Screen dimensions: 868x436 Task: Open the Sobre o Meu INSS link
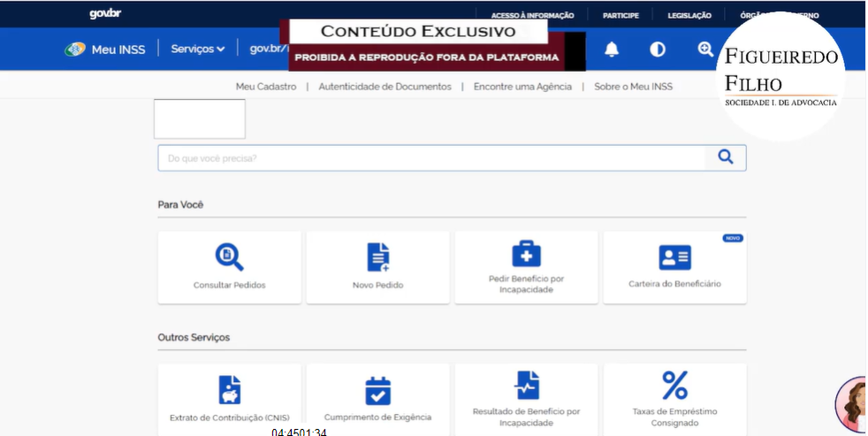point(633,87)
